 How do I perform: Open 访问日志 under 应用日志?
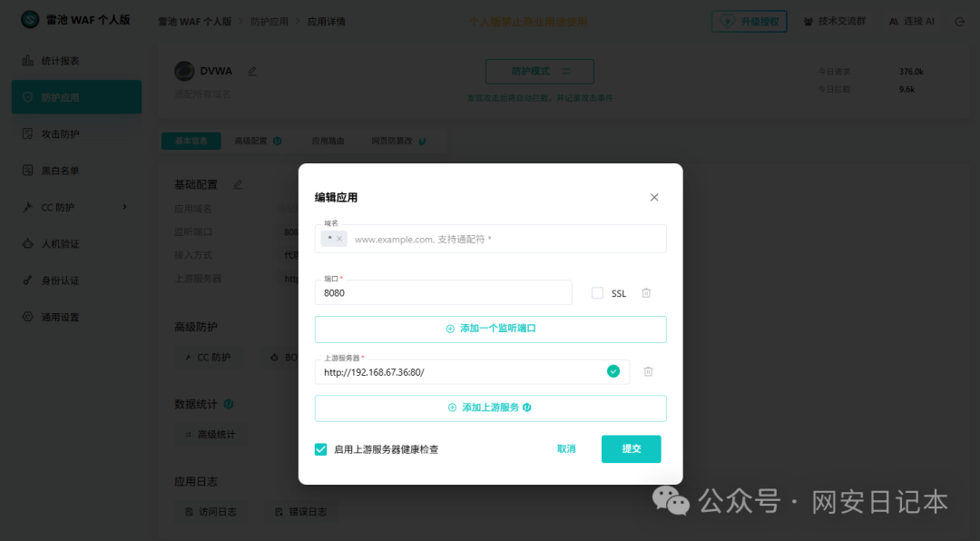[210, 512]
